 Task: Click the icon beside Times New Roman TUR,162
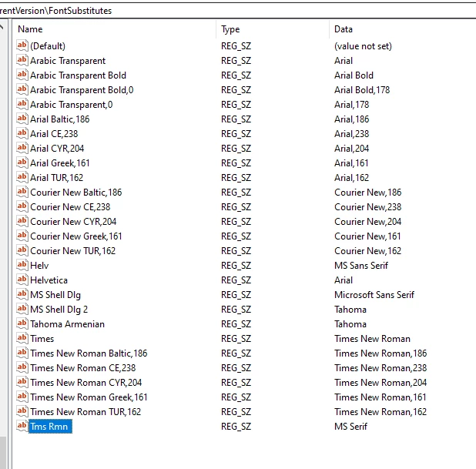(x=22, y=412)
